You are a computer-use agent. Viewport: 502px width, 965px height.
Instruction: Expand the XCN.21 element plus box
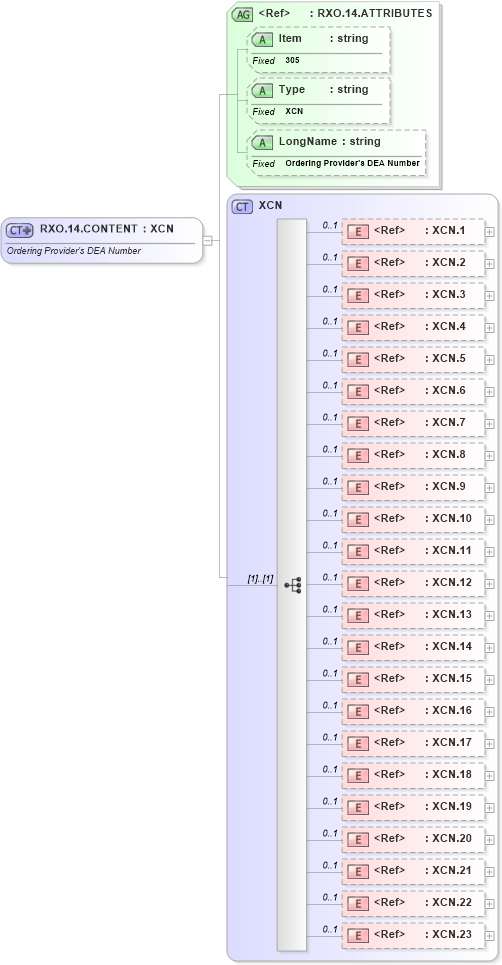click(490, 872)
